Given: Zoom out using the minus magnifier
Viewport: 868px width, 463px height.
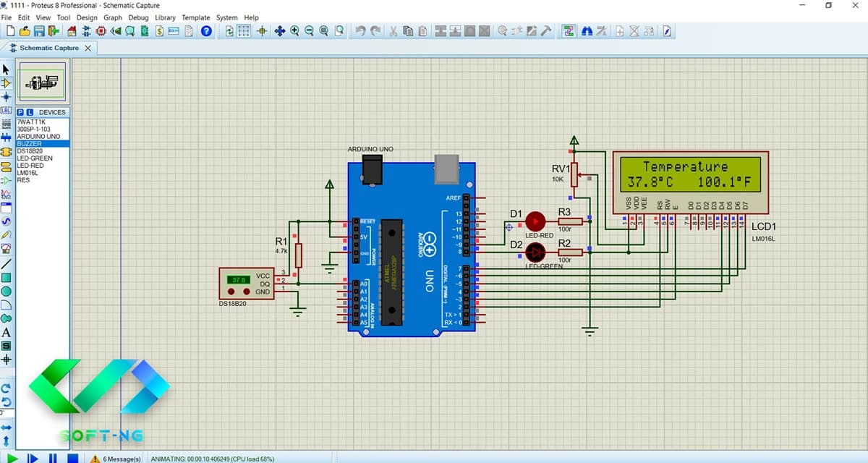Looking at the screenshot, I should (309, 31).
